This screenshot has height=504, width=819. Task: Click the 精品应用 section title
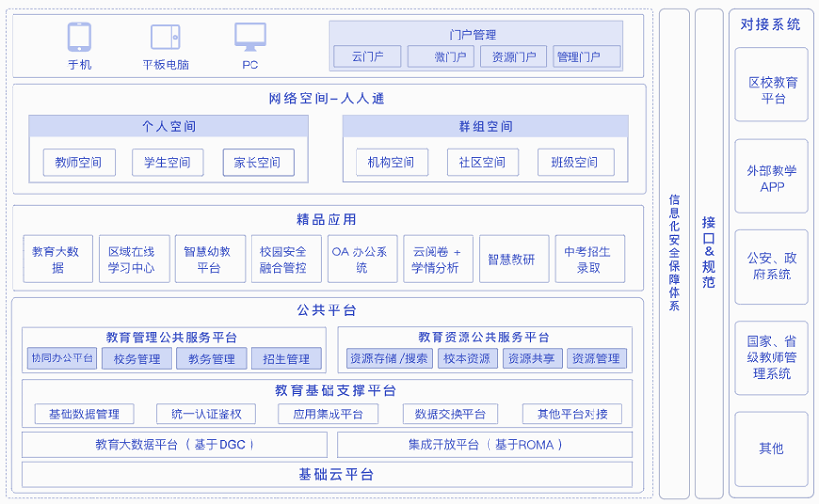click(327, 220)
